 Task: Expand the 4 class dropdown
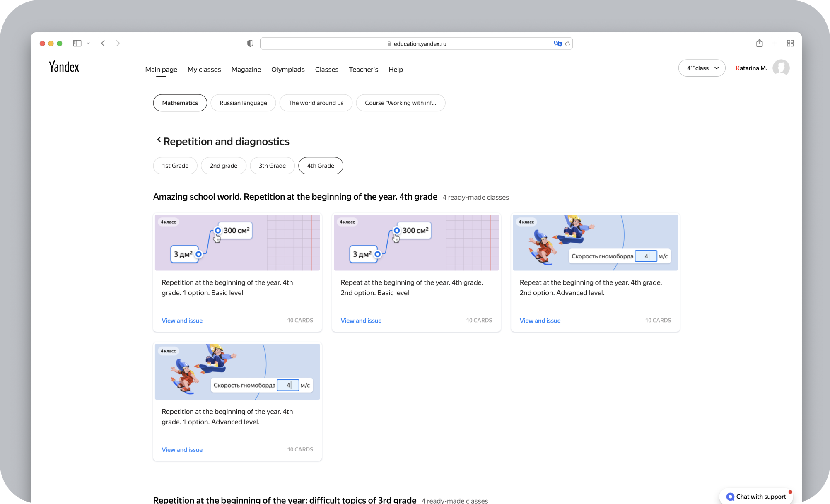click(x=702, y=68)
